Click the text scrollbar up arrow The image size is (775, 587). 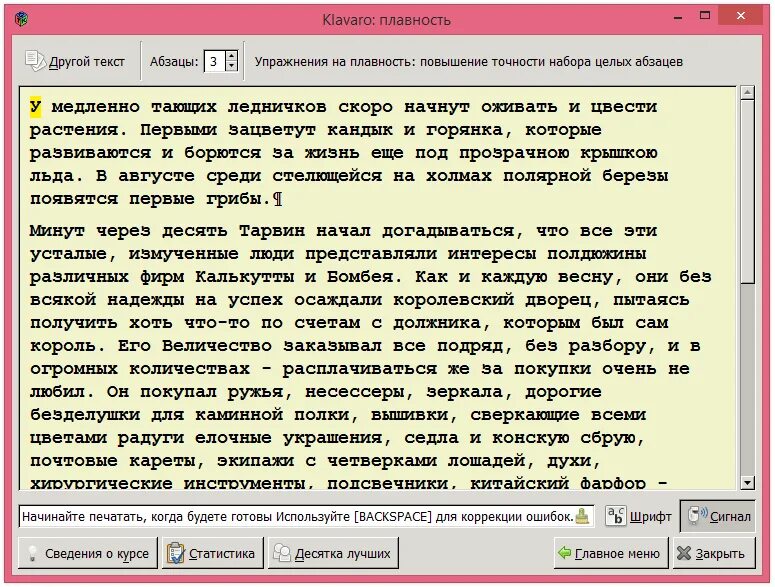tap(747, 92)
